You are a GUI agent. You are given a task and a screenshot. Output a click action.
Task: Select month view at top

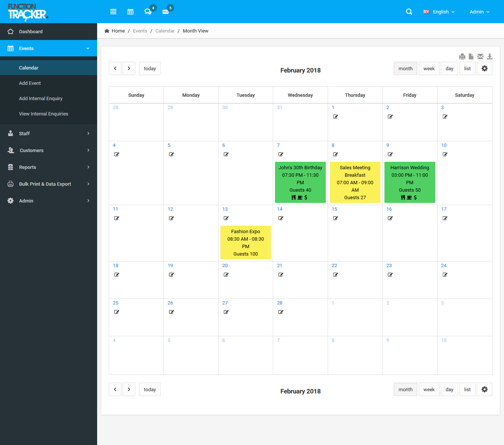pos(405,68)
